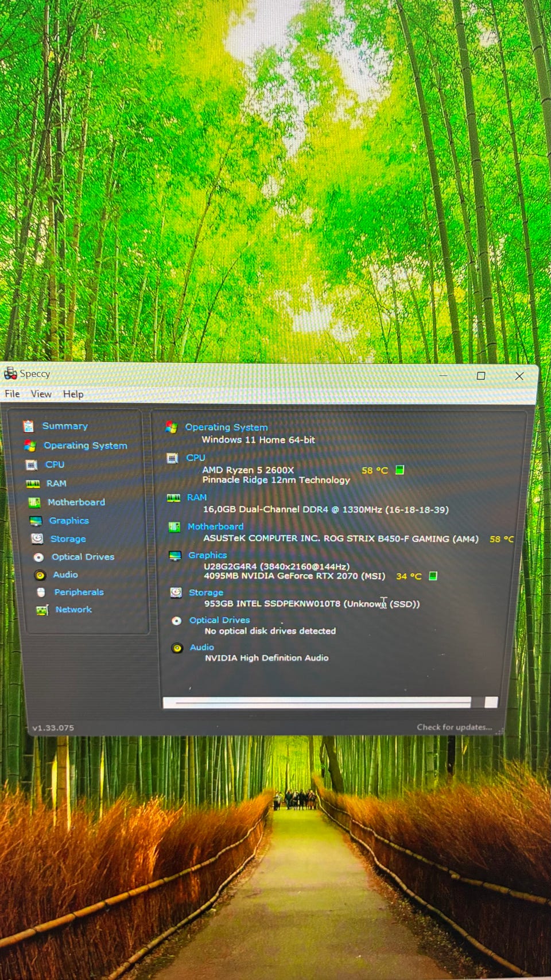551x980 pixels.
Task: Open the View menu
Action: (x=41, y=394)
